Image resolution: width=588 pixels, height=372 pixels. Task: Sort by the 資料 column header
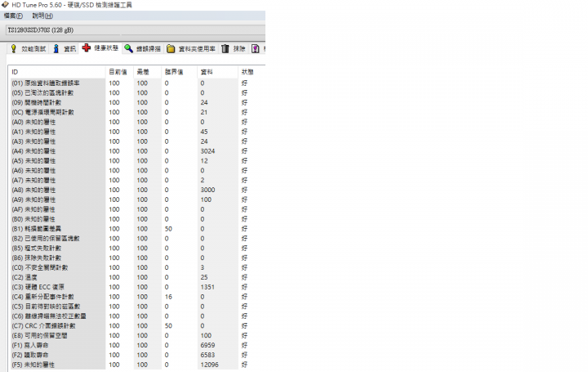tap(217, 72)
